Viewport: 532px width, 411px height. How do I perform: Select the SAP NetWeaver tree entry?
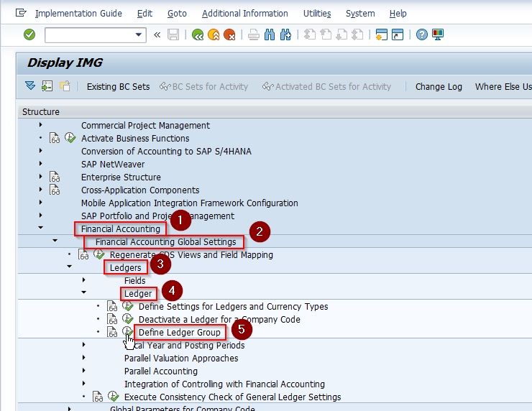pyautogui.click(x=113, y=164)
